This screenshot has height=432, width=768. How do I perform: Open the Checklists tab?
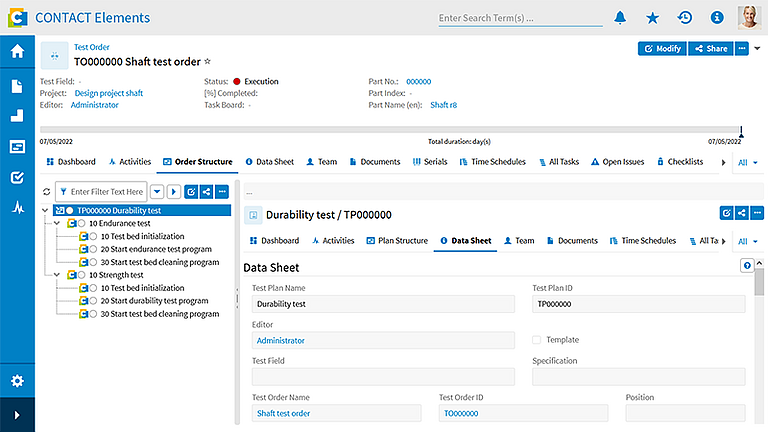click(680, 162)
